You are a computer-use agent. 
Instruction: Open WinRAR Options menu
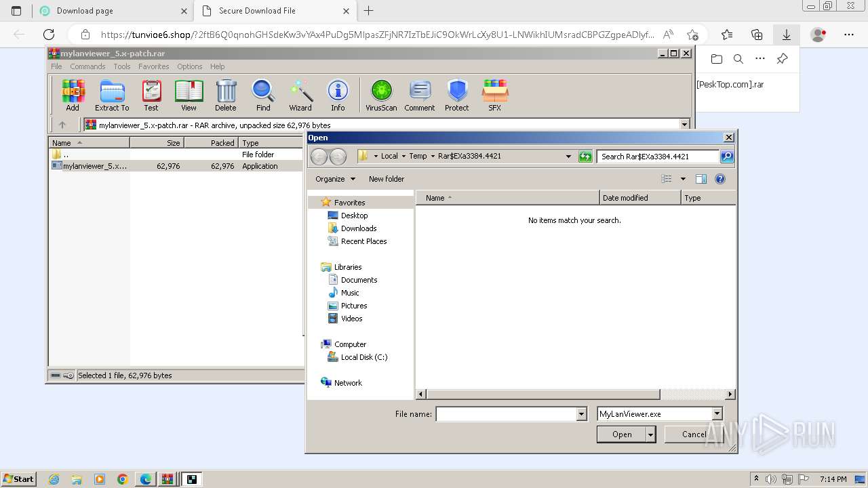[190, 66]
